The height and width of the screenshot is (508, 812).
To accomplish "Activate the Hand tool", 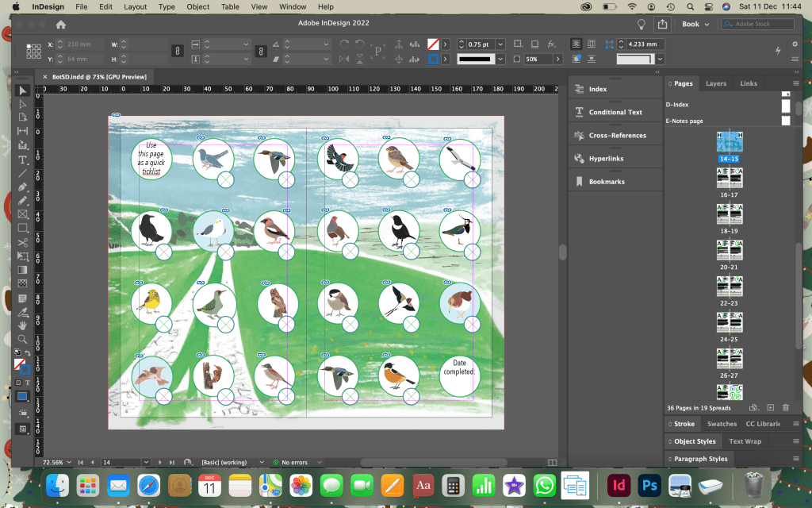I will tap(23, 325).
